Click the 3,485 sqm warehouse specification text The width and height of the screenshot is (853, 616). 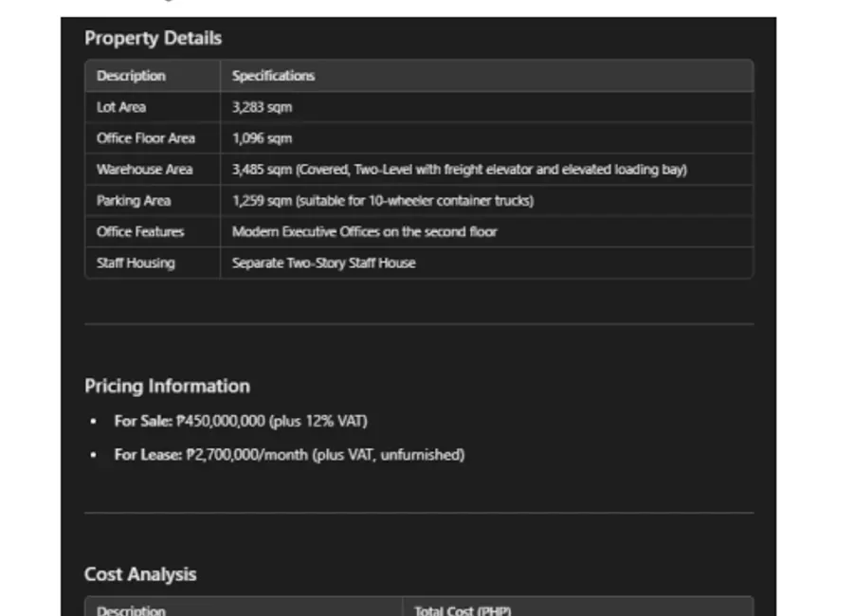(460, 170)
